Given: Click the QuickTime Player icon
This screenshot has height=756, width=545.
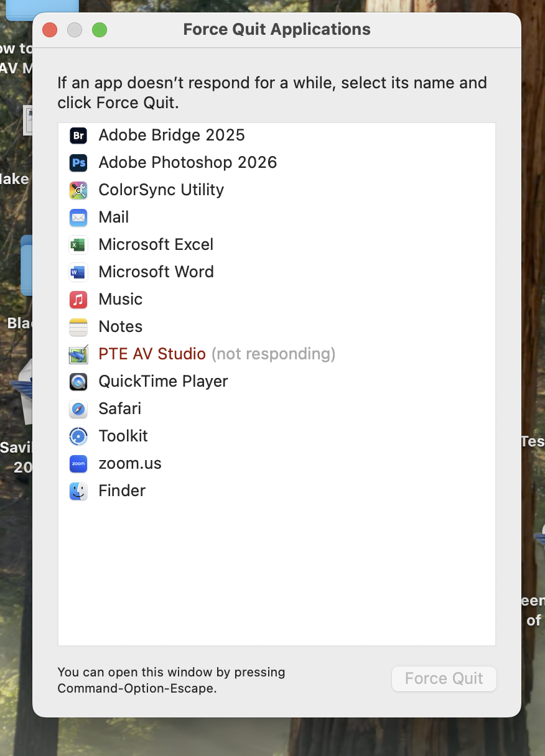Looking at the screenshot, I should 78,382.
